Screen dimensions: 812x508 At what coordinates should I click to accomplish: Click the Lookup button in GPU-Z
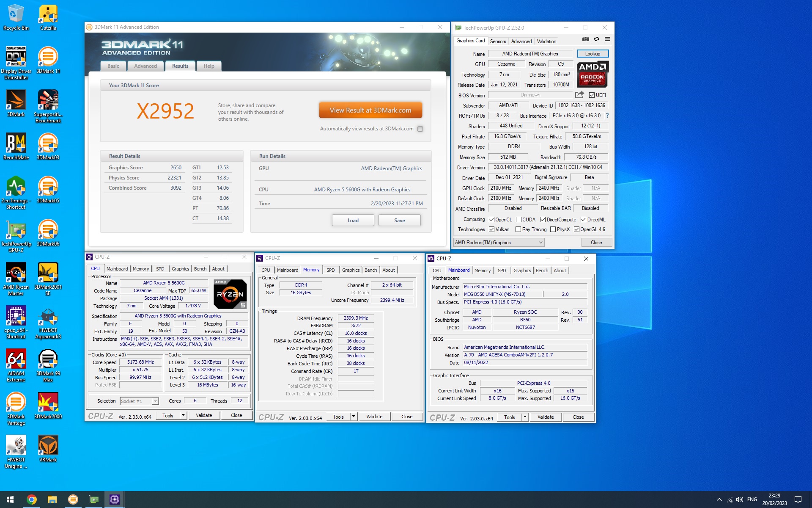pos(593,54)
